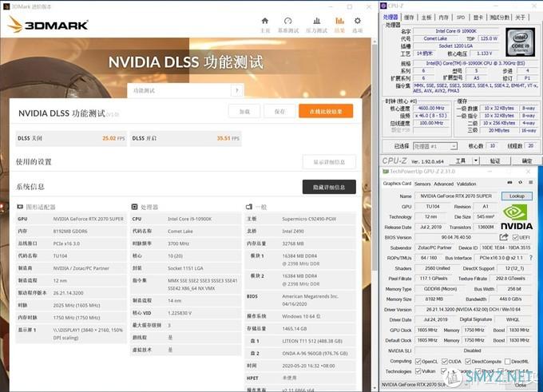Viewport: 543px width, 392px height.
Task: Click the GPU-Z Name field RTX 2070 SUPER
Action: pyautogui.click(x=456, y=196)
